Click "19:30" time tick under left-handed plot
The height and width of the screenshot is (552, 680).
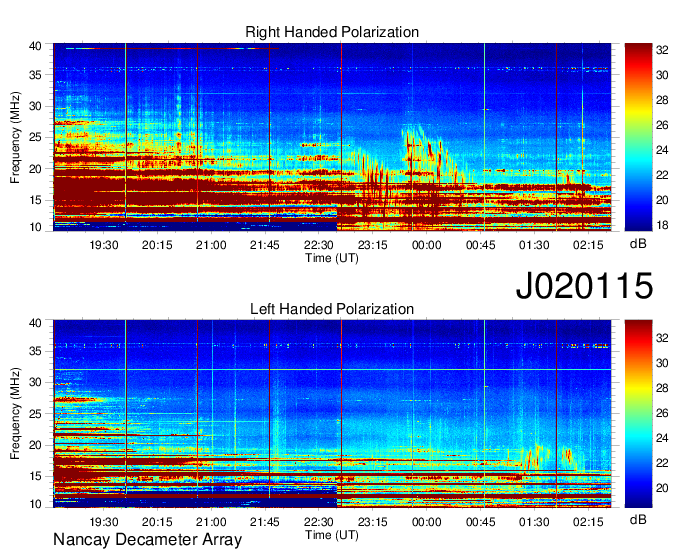click(x=104, y=522)
